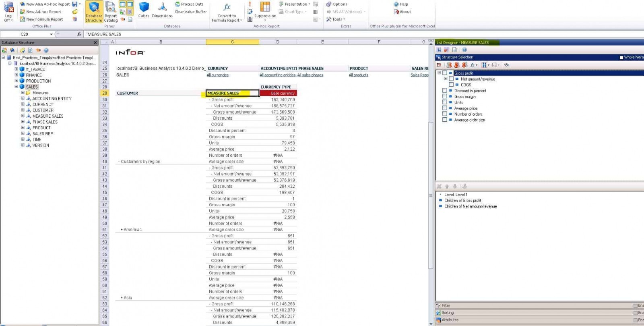Image resolution: width=644 pixels, height=326 pixels.
Task: Select MEASURE SALES in the tree
Action: click(47, 116)
